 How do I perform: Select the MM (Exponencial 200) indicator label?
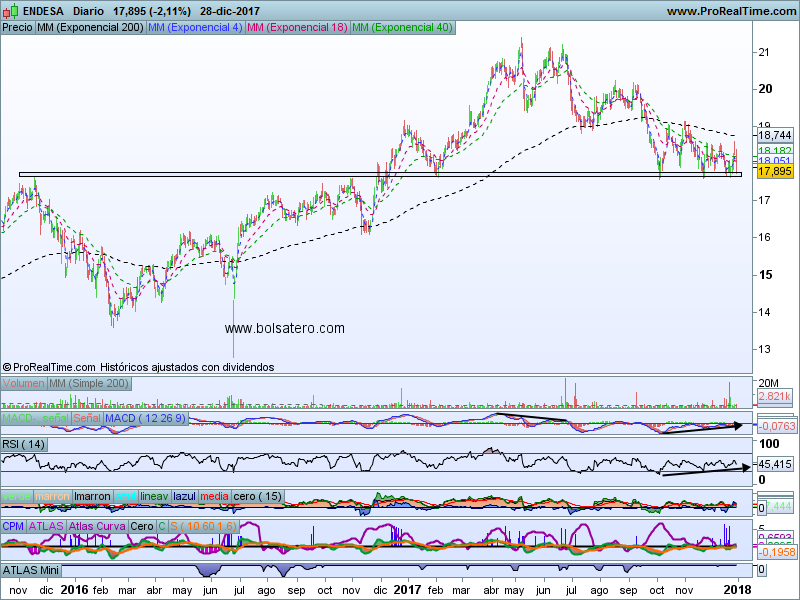pyautogui.click(x=89, y=27)
